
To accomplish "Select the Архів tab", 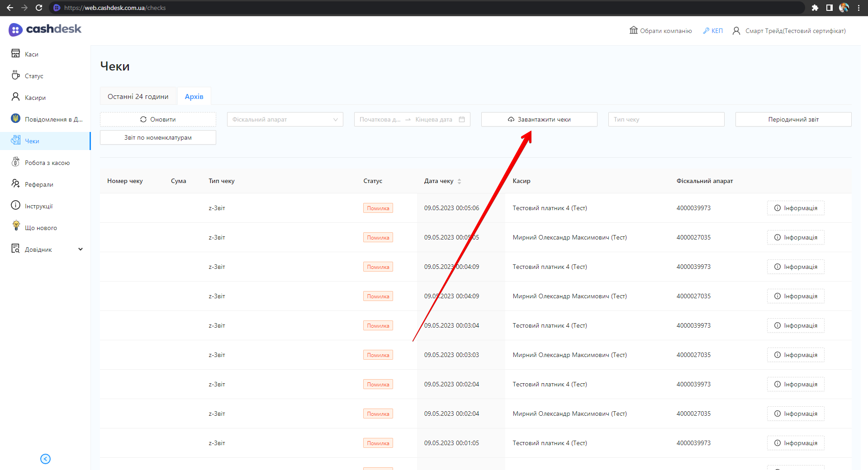I will point(194,97).
